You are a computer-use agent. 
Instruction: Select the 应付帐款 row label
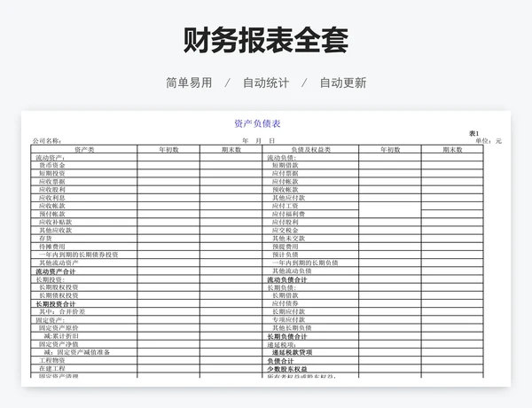pyautogui.click(x=285, y=182)
